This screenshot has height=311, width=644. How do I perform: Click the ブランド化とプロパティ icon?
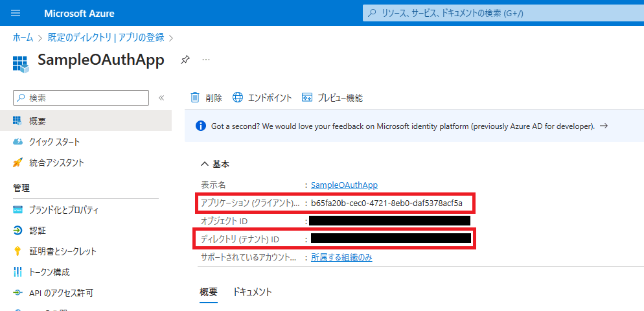tap(17, 210)
